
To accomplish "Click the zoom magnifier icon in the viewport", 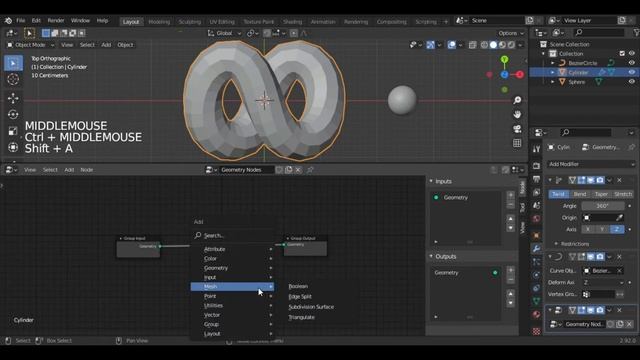I will (x=517, y=100).
